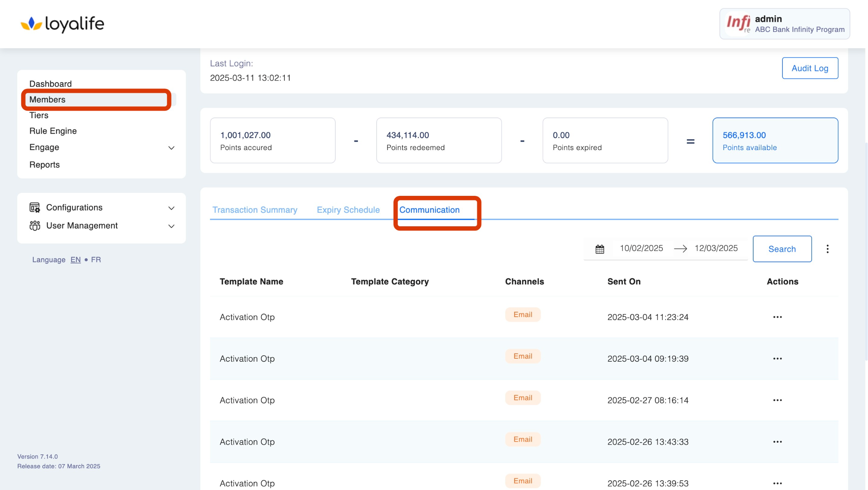Expand the User Management section chevron
The height and width of the screenshot is (490, 868).
[171, 226]
